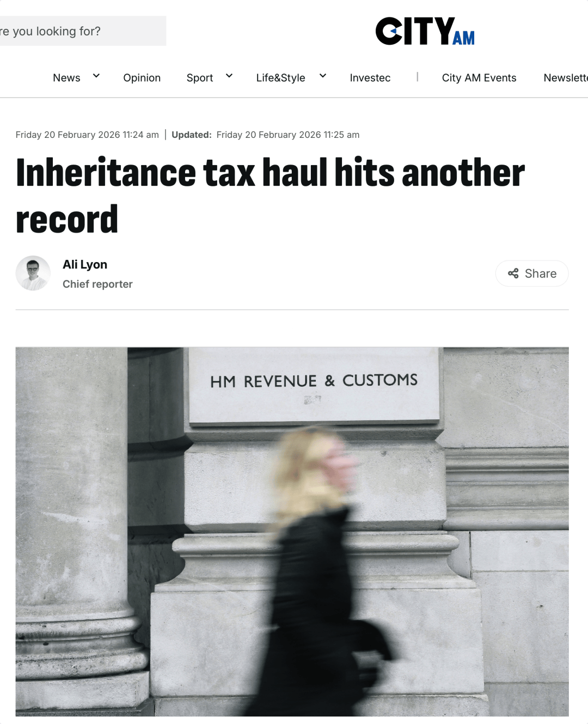Open the News menu item

click(x=66, y=78)
